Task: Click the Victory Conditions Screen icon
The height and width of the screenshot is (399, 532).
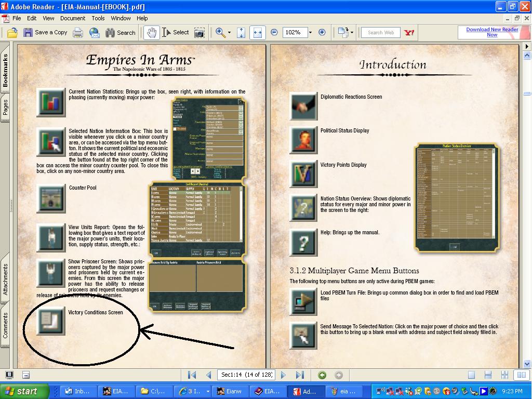Action: click(51, 321)
